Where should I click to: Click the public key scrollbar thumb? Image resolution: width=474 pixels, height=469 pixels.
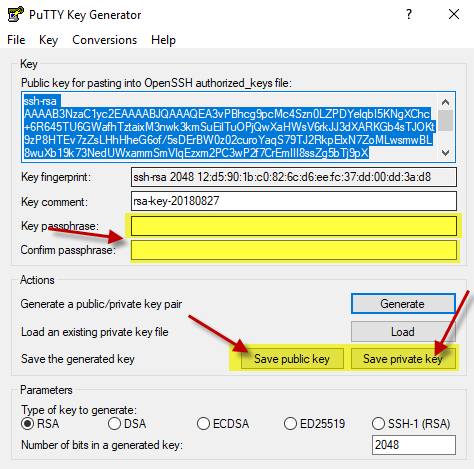pos(446,121)
